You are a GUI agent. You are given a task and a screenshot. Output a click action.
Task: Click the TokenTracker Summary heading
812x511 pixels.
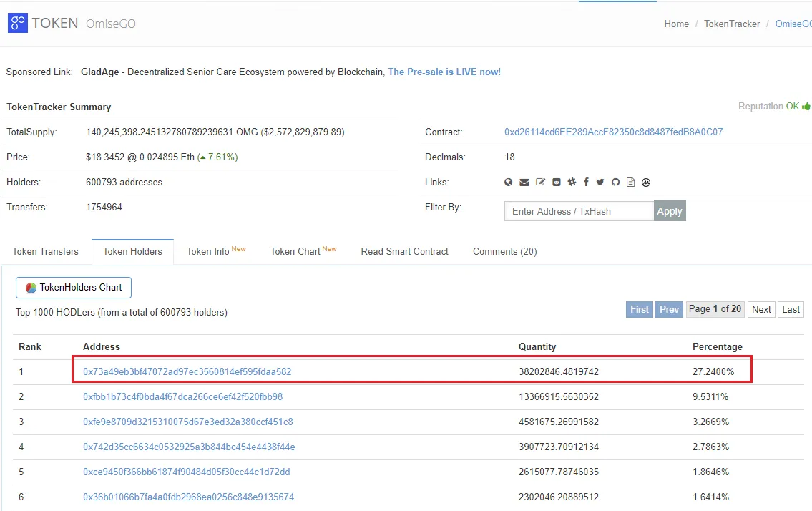pos(59,107)
